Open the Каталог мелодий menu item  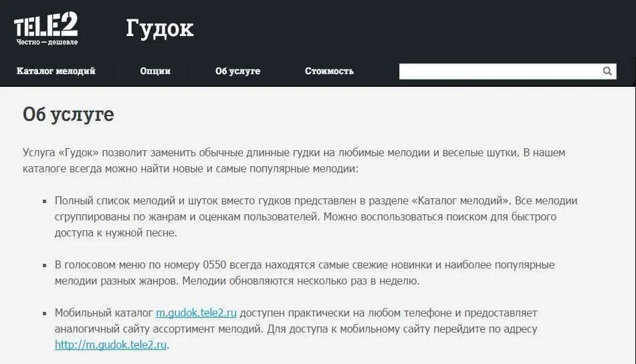coord(56,71)
